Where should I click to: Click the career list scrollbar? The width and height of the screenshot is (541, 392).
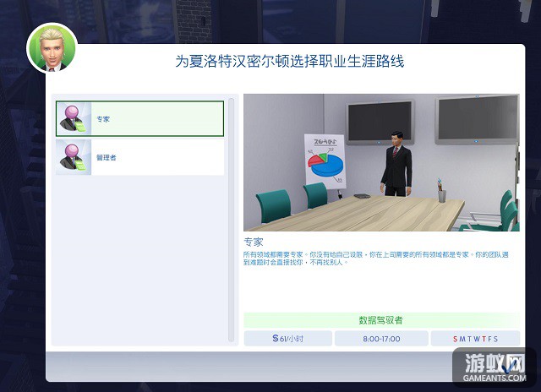tap(231, 220)
